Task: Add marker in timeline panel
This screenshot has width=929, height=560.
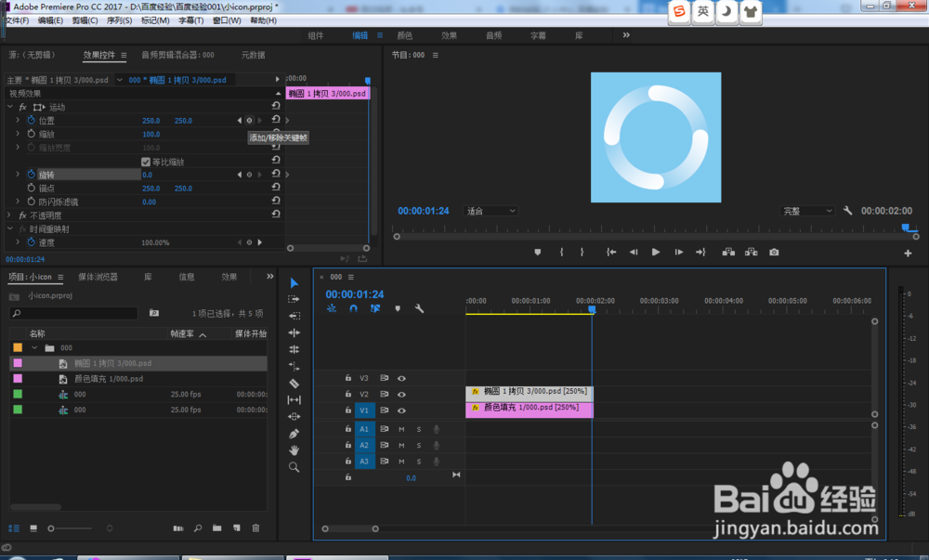Action: tap(398, 308)
